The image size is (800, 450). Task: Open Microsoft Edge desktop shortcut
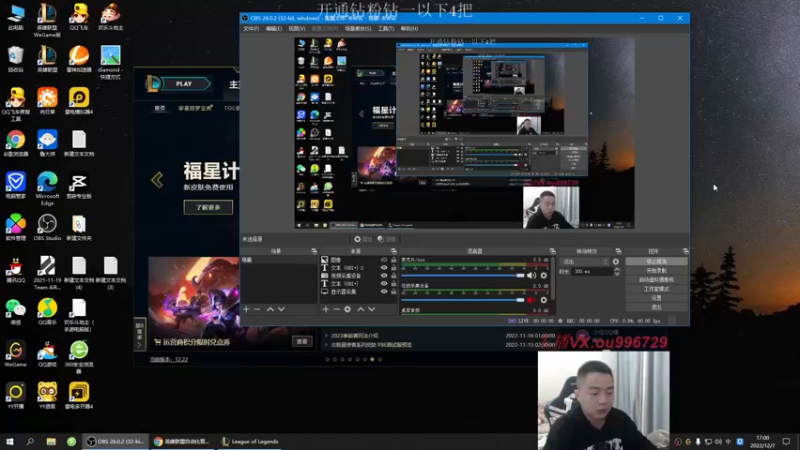[47, 188]
